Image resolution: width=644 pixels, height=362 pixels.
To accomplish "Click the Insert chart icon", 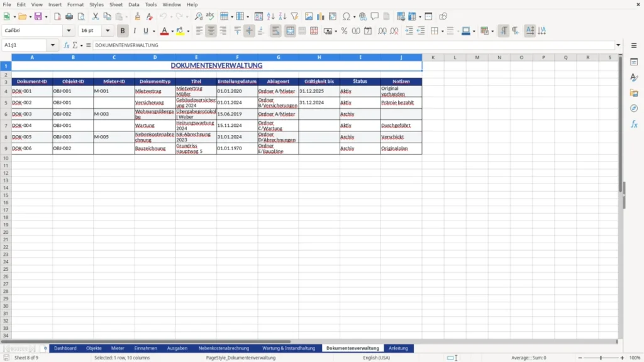I will (321, 16).
